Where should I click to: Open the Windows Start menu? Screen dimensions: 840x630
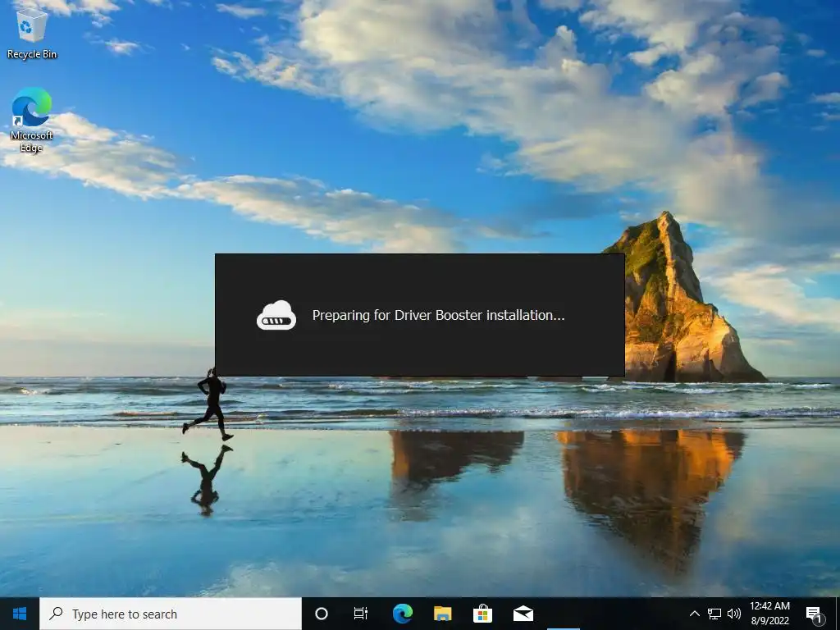20,614
